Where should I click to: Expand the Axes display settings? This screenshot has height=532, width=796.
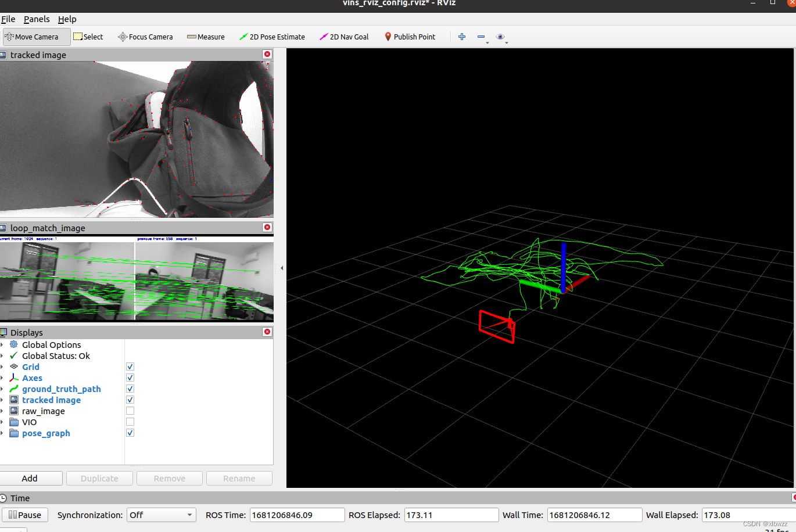pos(4,378)
